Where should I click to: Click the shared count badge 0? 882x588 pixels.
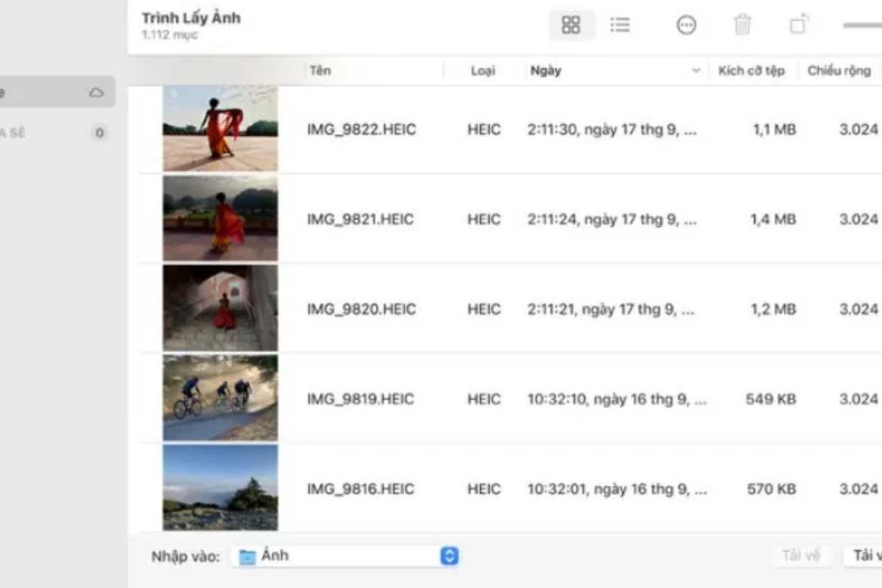[99, 133]
